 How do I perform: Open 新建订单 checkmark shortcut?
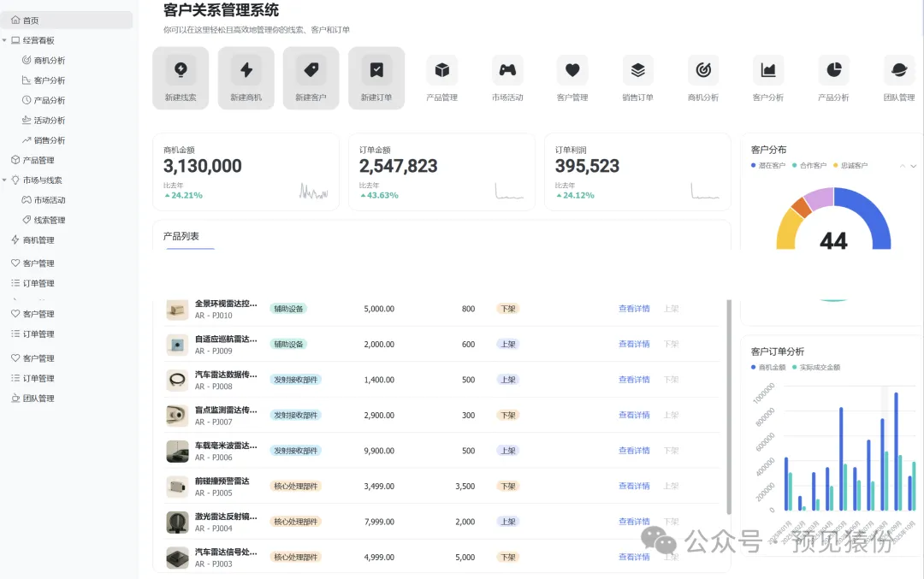pyautogui.click(x=376, y=70)
